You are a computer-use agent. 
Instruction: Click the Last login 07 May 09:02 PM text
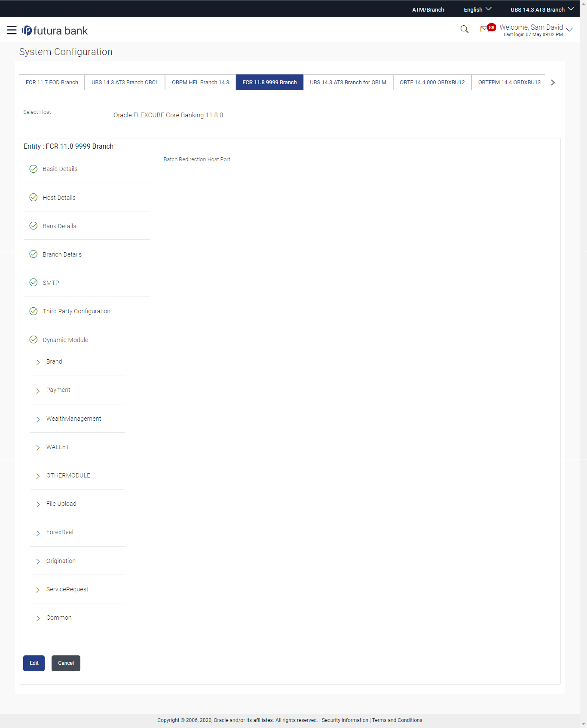533,35
